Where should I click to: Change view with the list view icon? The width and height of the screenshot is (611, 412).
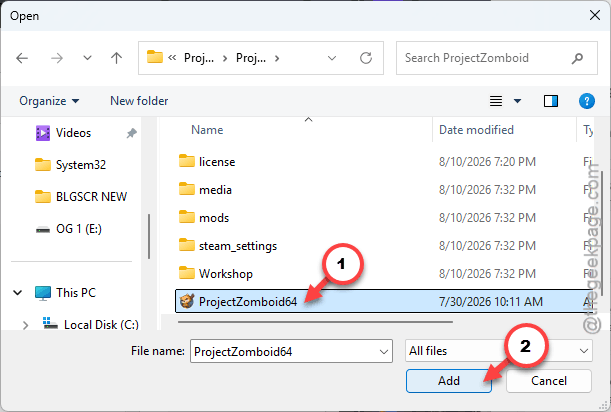[x=496, y=101]
